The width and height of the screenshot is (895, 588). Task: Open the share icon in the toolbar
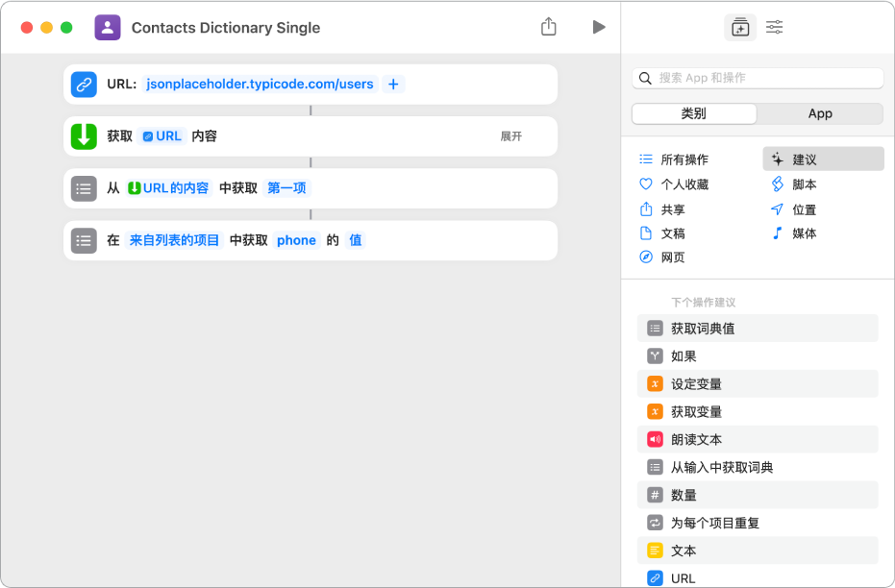[x=549, y=27]
